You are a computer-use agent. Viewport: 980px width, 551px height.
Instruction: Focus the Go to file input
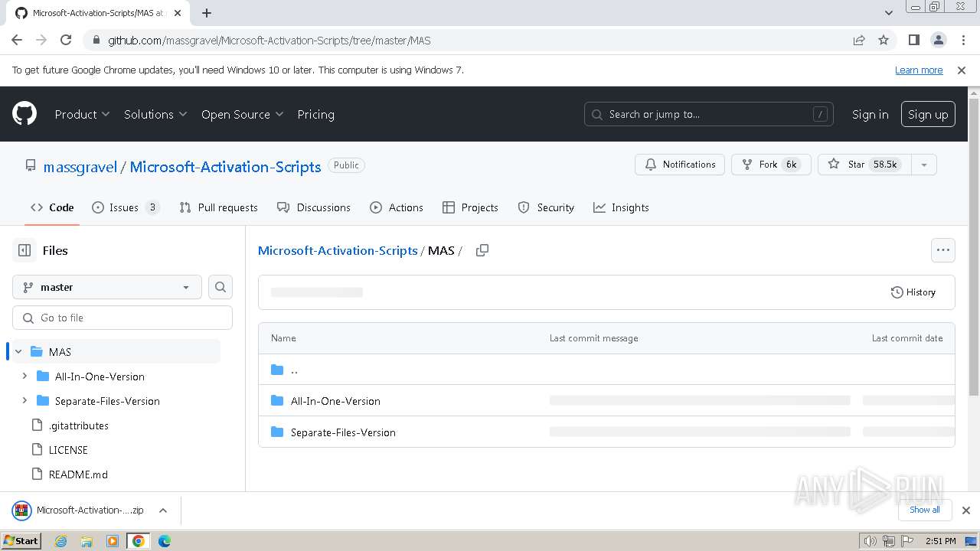pyautogui.click(x=122, y=318)
